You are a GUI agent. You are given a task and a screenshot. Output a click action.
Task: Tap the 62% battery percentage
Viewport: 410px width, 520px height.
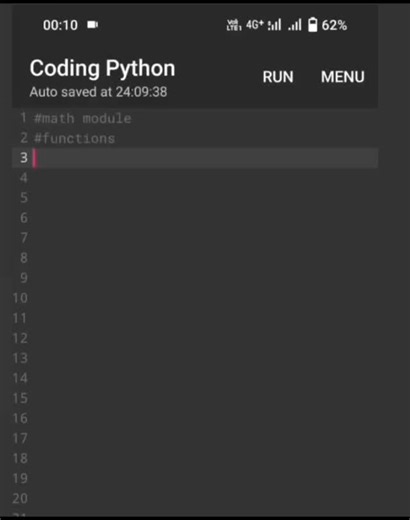pos(334,25)
